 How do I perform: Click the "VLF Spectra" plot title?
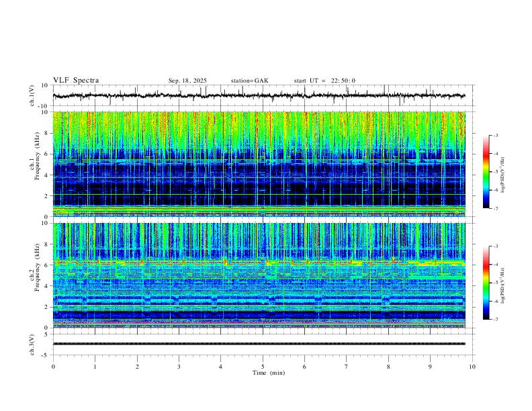(76, 80)
